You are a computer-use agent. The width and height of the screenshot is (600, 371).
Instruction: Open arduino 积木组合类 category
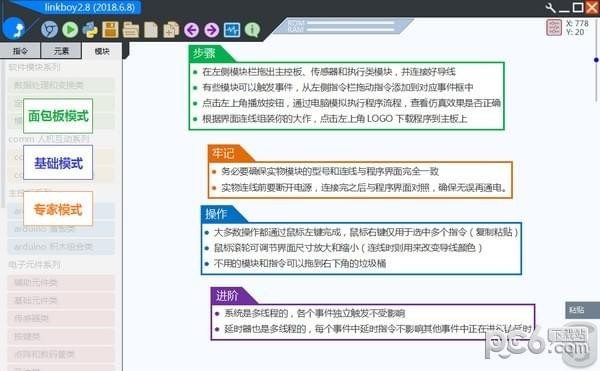click(61, 247)
